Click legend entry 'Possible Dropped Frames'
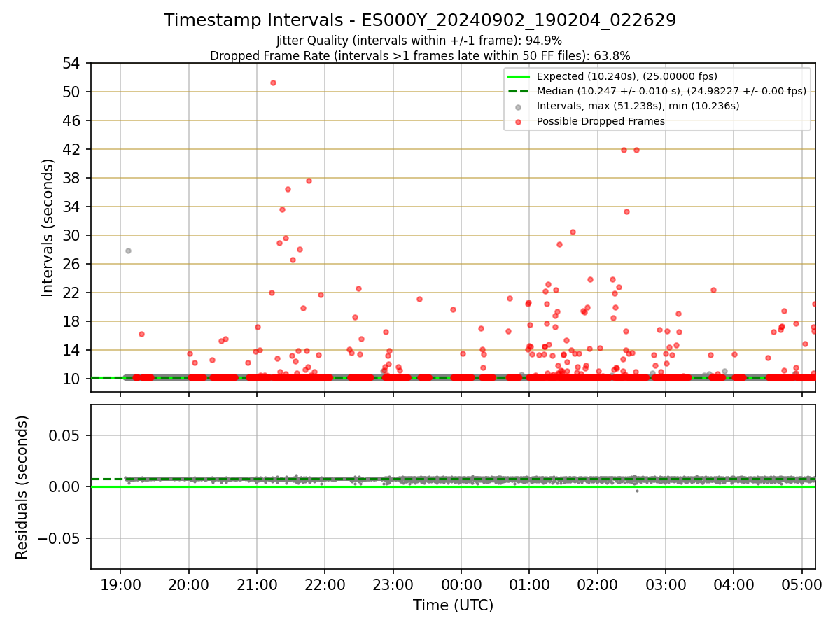 coord(601,121)
